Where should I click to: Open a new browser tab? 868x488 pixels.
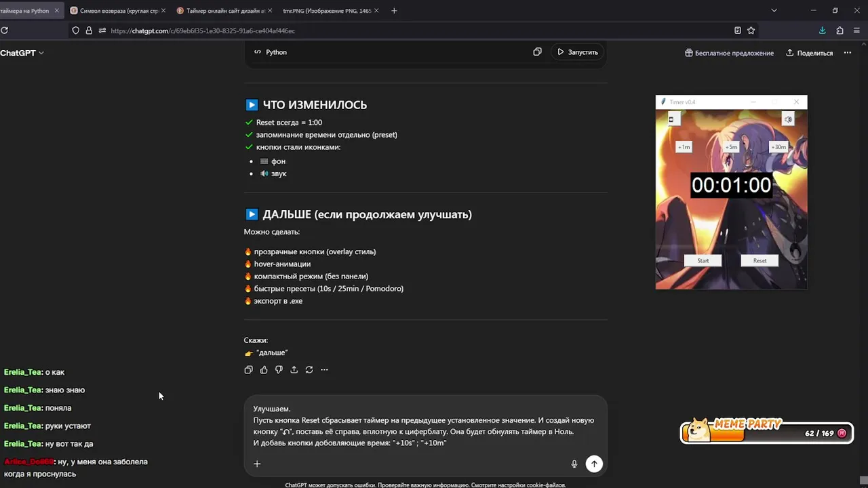click(x=394, y=11)
